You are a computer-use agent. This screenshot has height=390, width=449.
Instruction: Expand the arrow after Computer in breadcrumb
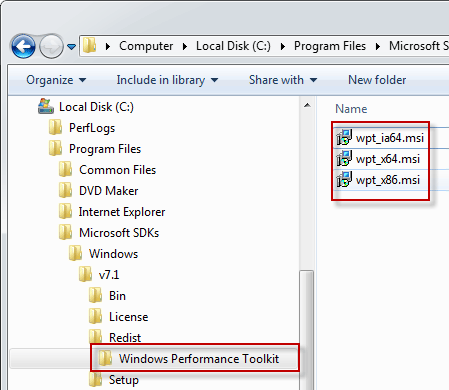(x=185, y=46)
